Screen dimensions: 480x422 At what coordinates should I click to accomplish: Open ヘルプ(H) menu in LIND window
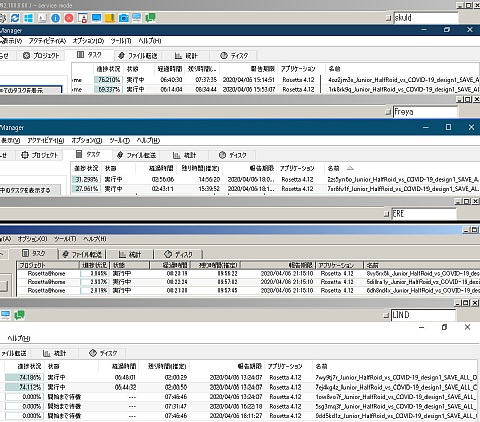pos(19,338)
